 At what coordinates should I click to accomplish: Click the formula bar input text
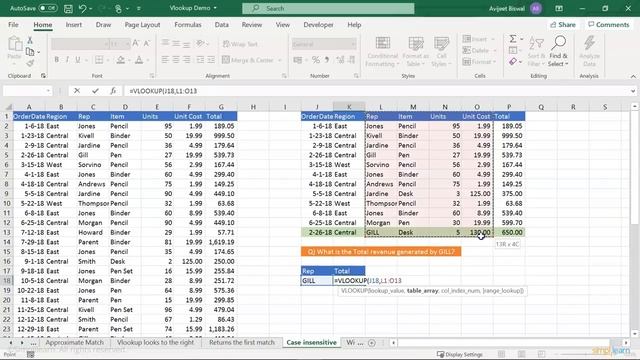pos(163,91)
